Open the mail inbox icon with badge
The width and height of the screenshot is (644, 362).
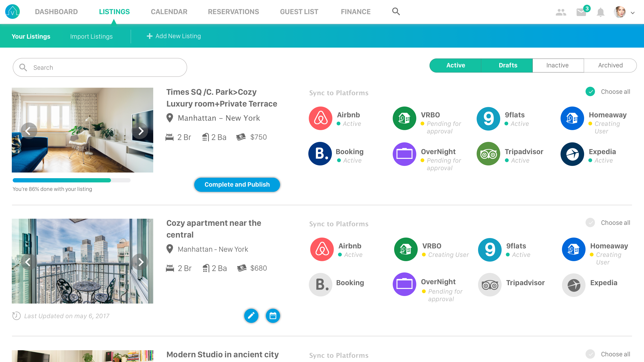(581, 12)
